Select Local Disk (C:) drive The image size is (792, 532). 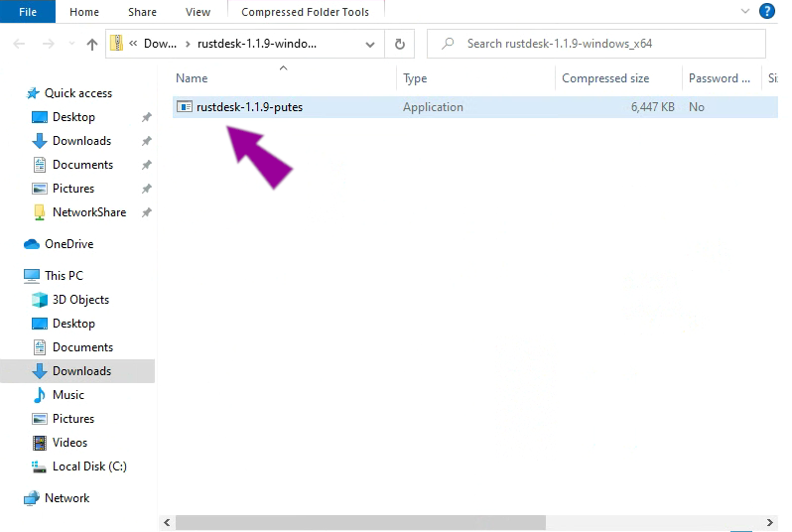(x=88, y=466)
